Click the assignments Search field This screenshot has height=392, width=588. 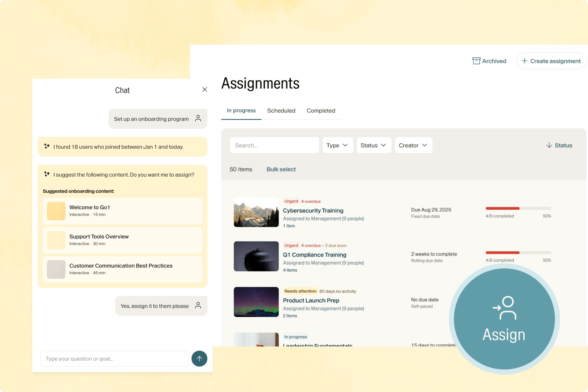274,145
